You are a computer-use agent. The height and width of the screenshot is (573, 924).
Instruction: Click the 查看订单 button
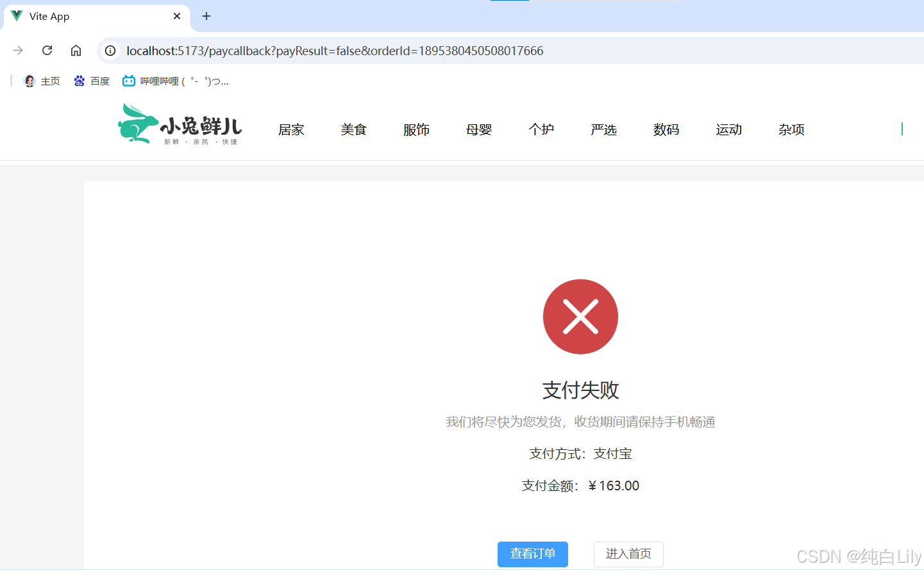pyautogui.click(x=532, y=554)
